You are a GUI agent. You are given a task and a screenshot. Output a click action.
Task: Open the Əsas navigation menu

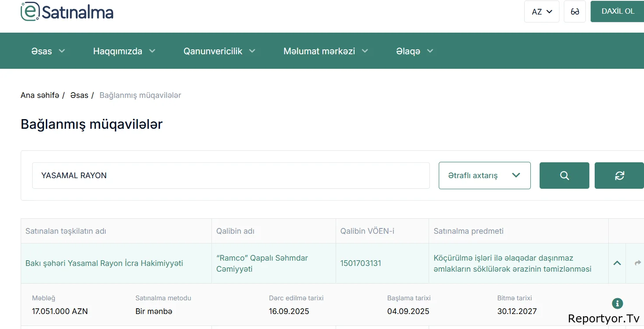pos(48,51)
